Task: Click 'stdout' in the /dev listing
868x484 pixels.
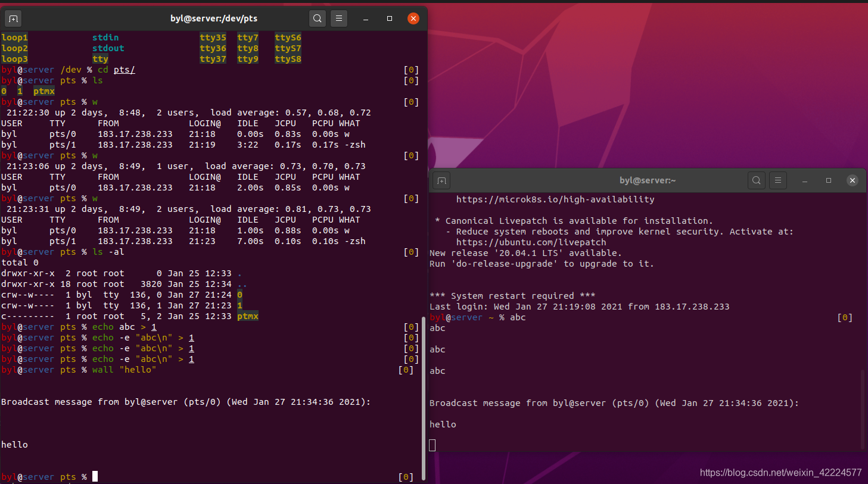Action: tap(108, 48)
